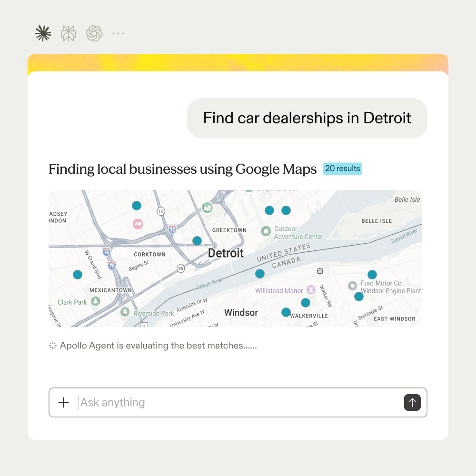Image resolution: width=476 pixels, height=476 pixels.
Task: Click the pink hotel icon on map
Action: click(x=138, y=224)
